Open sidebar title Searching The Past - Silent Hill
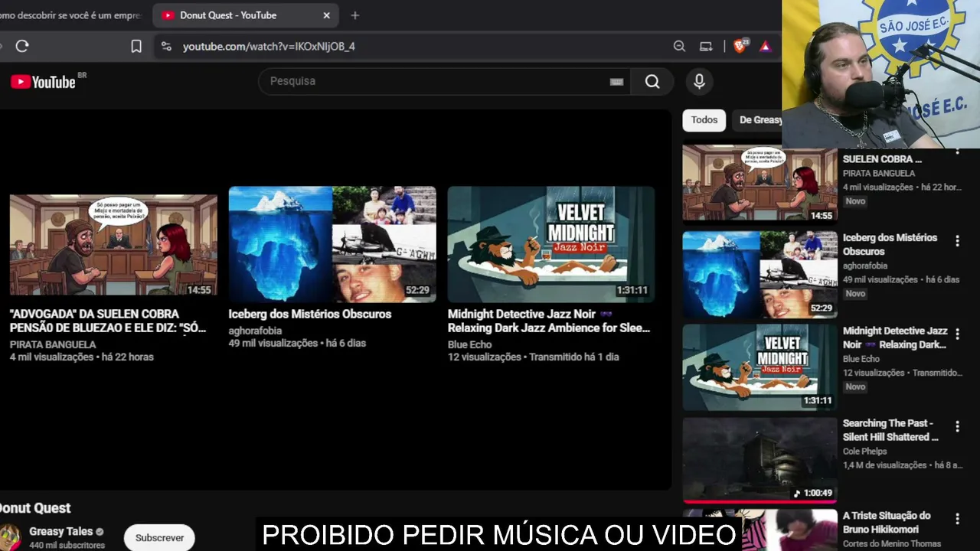980x551 pixels. (x=890, y=430)
